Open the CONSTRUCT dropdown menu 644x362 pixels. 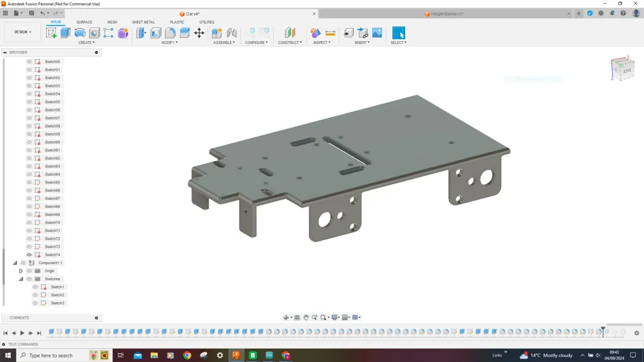pos(290,43)
